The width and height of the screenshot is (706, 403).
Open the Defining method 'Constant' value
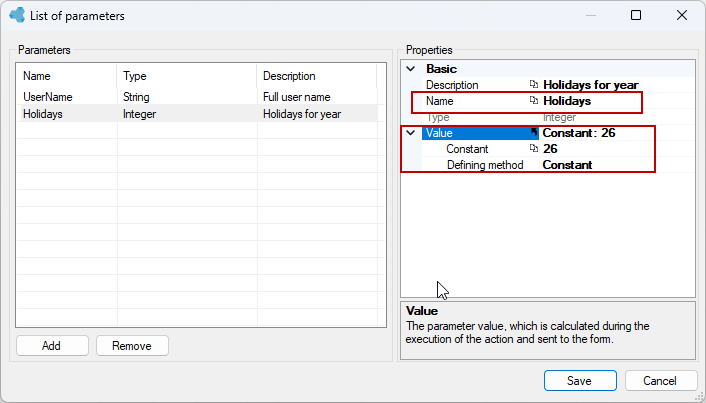click(x=567, y=165)
